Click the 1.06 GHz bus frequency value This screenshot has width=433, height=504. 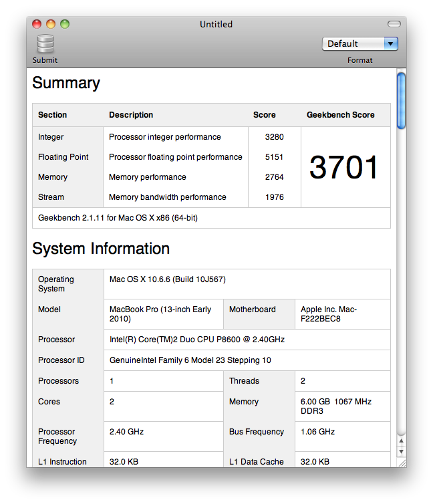[317, 432]
